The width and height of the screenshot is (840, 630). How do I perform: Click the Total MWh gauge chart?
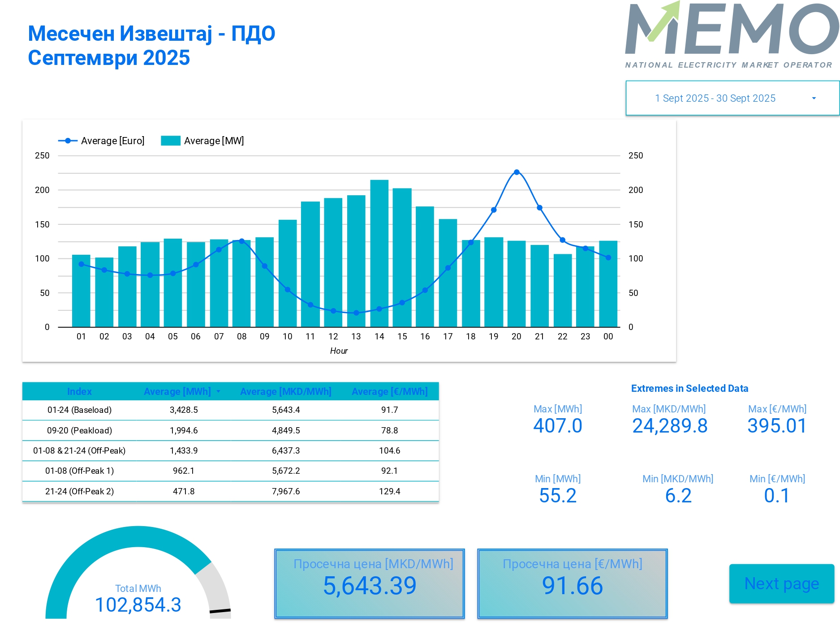(138, 578)
